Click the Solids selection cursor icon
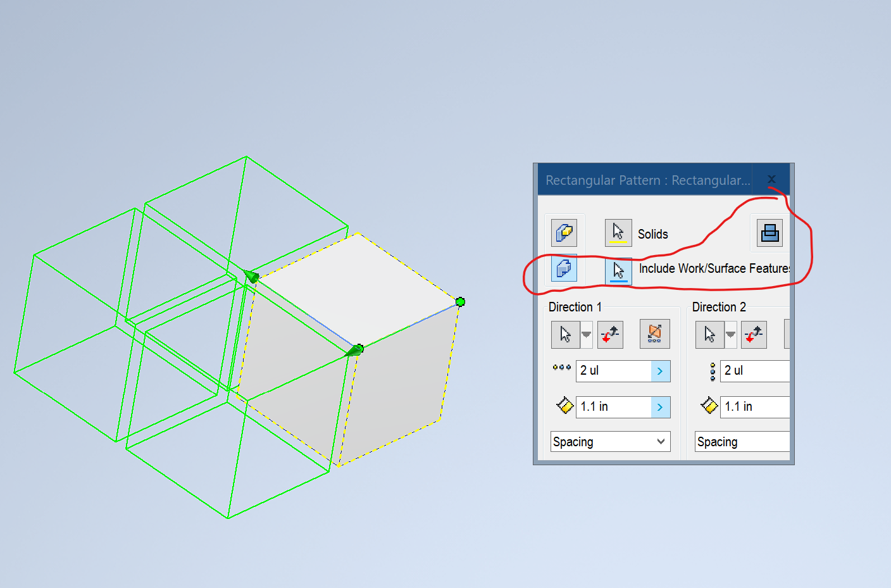The height and width of the screenshot is (588, 891). [618, 232]
